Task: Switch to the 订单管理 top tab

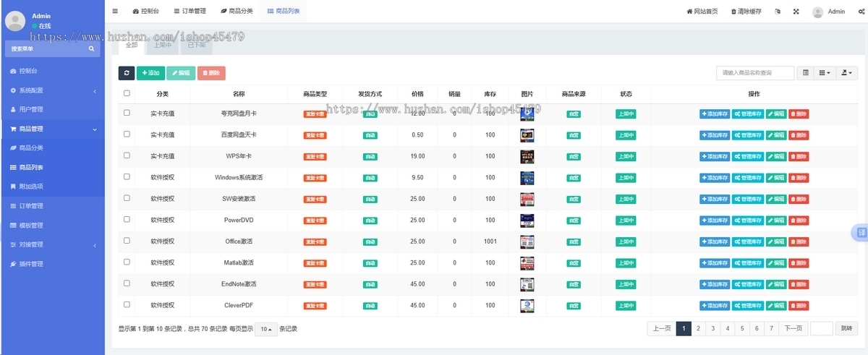Action: (190, 12)
